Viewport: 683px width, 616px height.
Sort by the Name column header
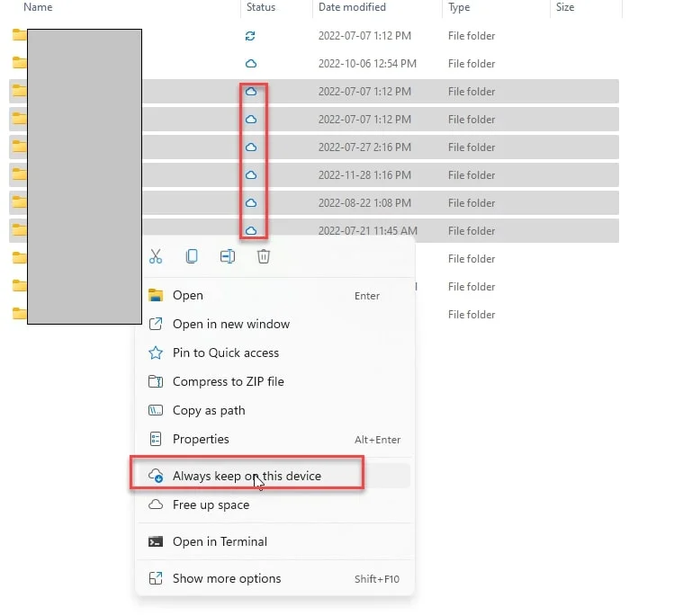tap(38, 7)
